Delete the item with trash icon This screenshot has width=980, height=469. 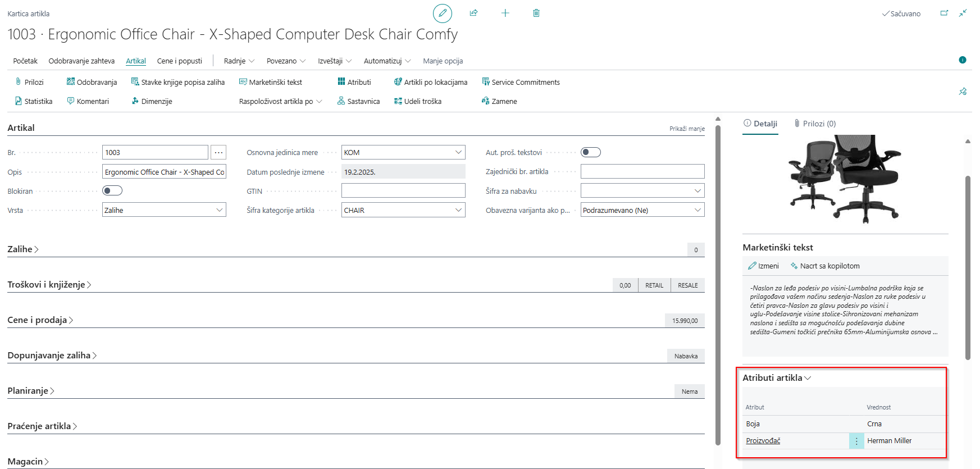[x=536, y=13]
